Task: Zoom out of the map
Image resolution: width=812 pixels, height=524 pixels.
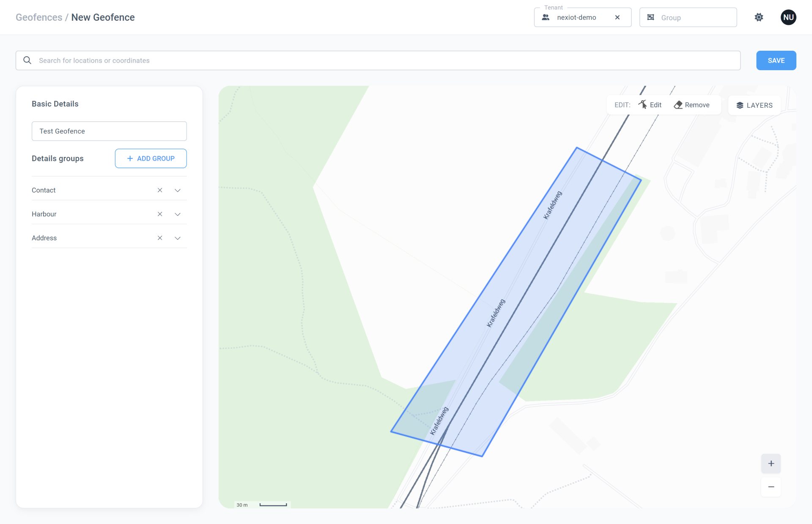Action: pos(771,487)
